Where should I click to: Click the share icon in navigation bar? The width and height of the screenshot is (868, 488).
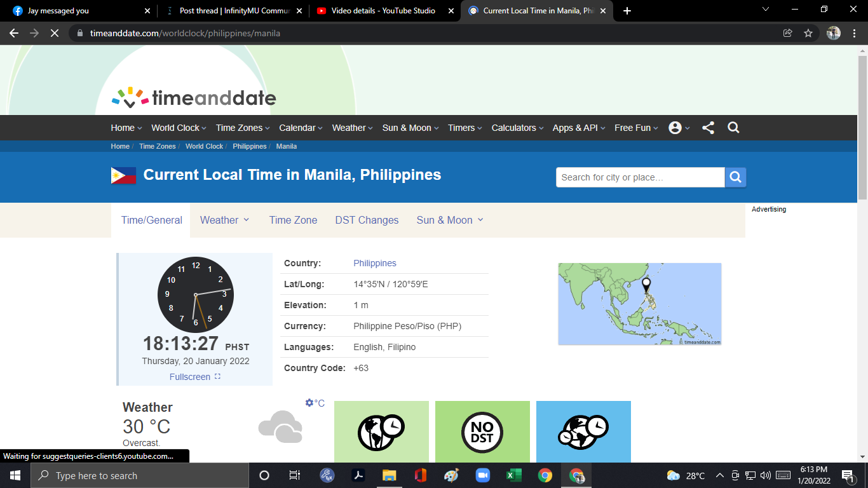pos(708,128)
